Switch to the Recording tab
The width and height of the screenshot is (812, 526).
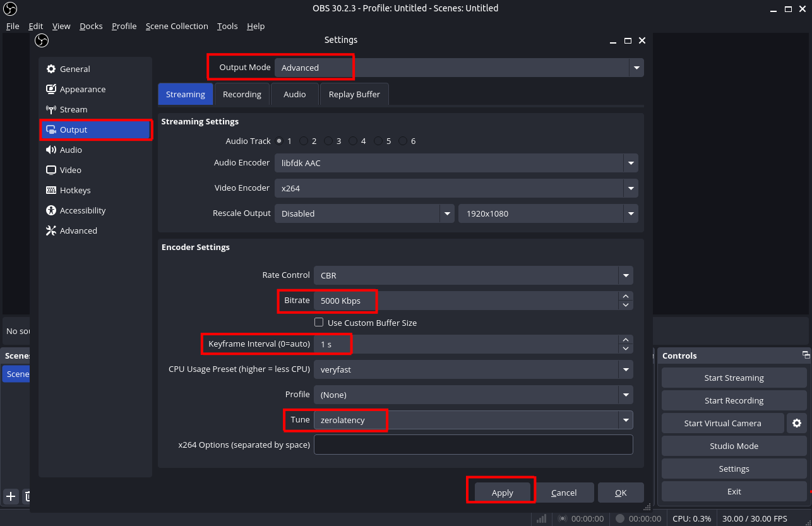tap(242, 93)
